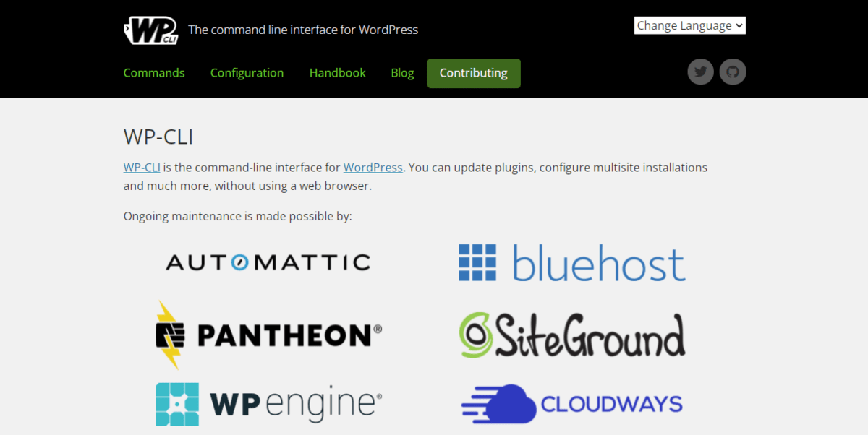Go to the Commands menu item

click(x=154, y=73)
